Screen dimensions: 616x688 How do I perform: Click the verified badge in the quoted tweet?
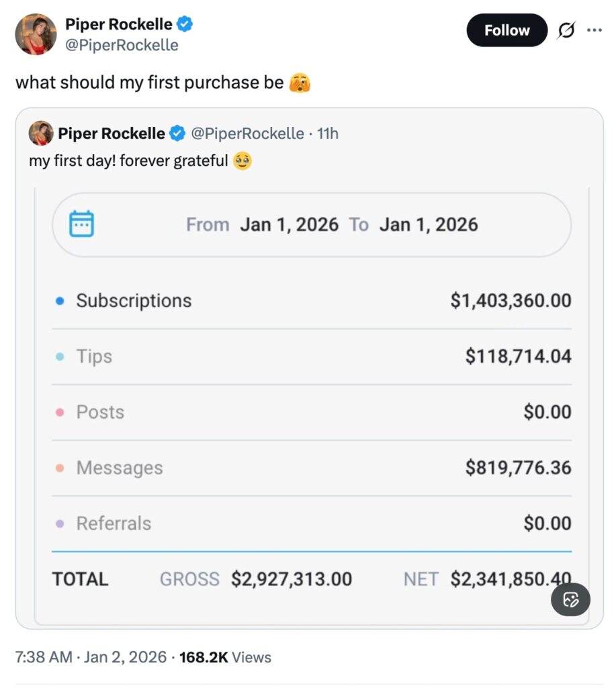click(177, 134)
